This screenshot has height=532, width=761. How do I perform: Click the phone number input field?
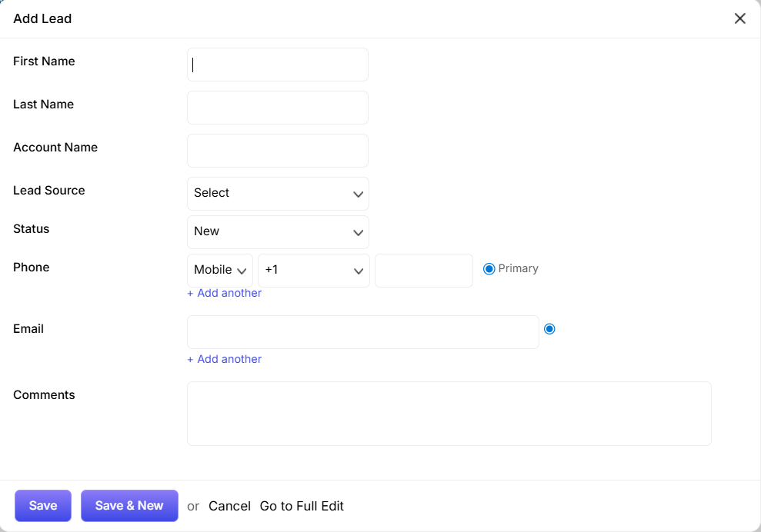[424, 270]
